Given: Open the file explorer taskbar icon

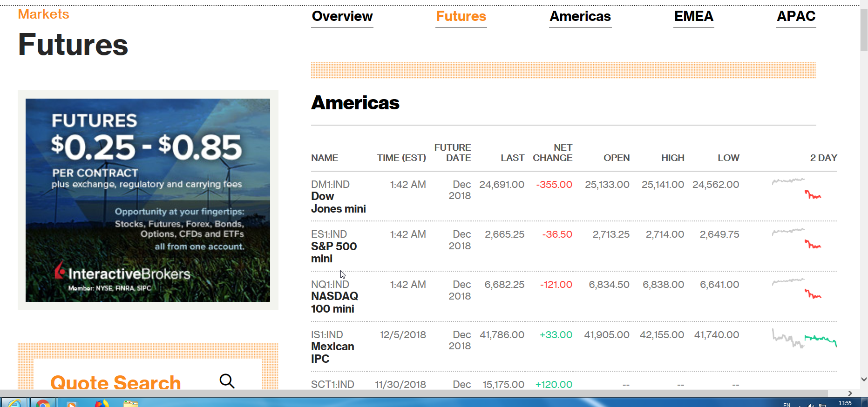Looking at the screenshot, I should 131,403.
